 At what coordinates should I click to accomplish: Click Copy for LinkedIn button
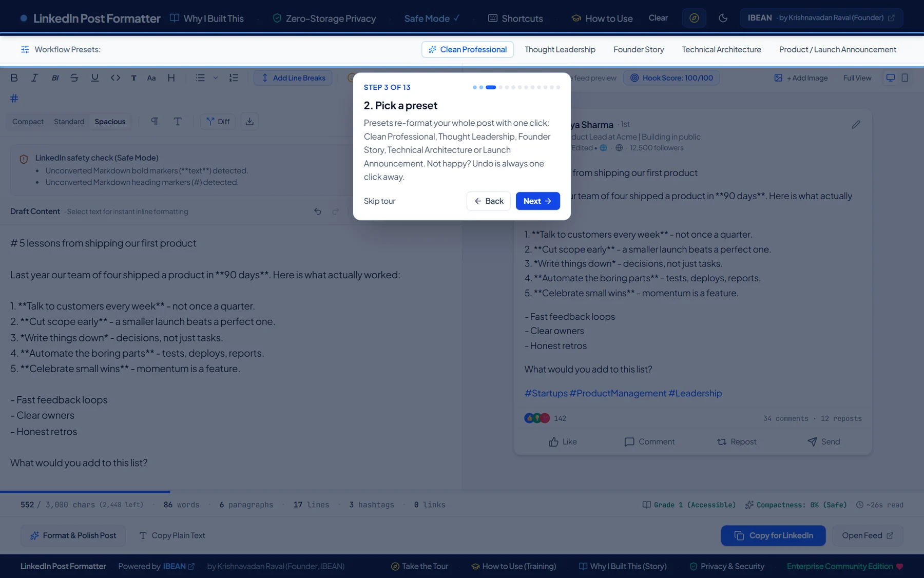773,535
